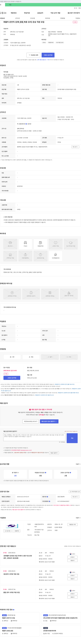The image size is (81, 644).
Task: Click the 모성보호시설 icon
Action: click(40, 256)
